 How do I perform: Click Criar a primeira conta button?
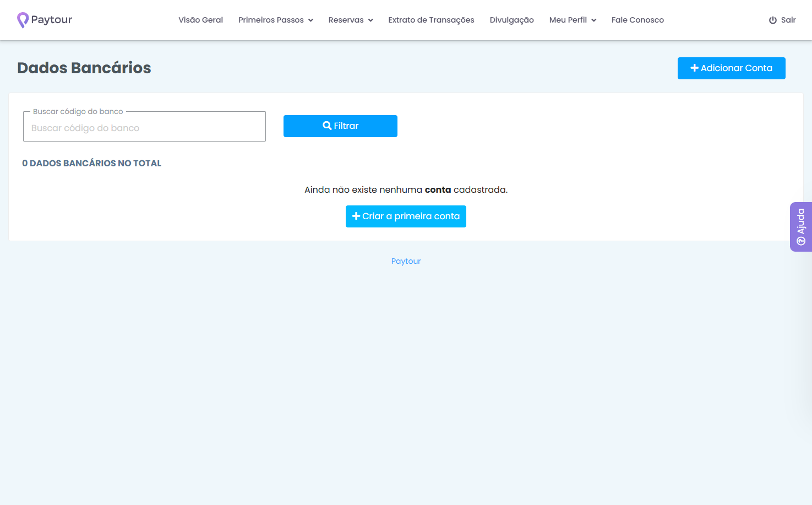406,216
